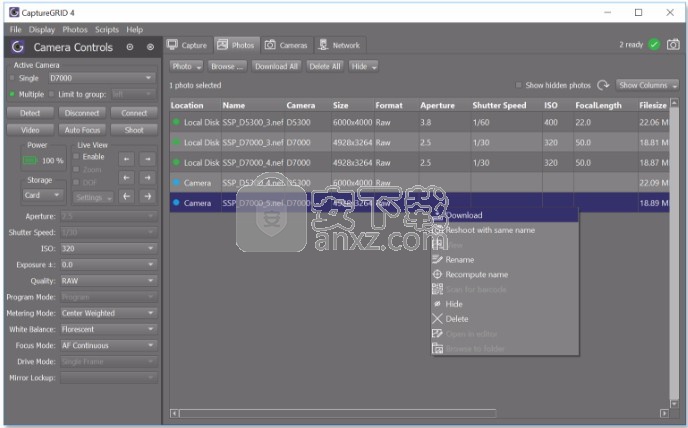Click the Connect button
The height and width of the screenshot is (428, 688).
[134, 113]
